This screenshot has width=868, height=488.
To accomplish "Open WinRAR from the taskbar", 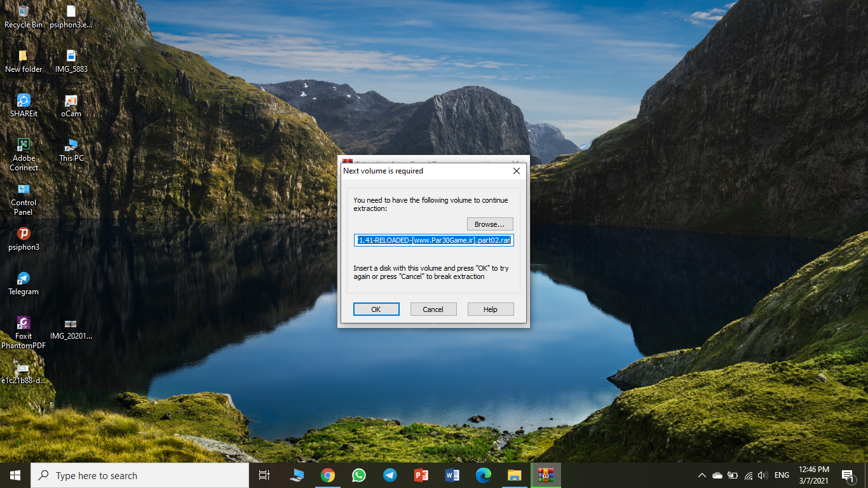I will [545, 475].
